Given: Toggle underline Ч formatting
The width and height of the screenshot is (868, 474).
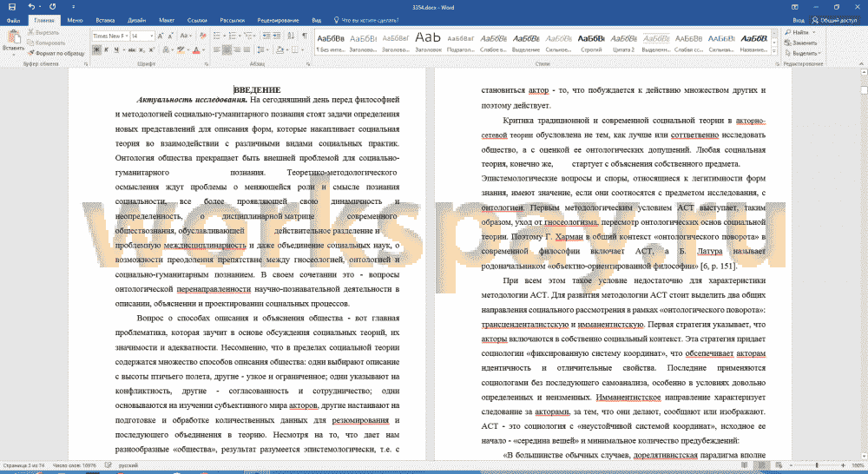Looking at the screenshot, I should tap(116, 49).
